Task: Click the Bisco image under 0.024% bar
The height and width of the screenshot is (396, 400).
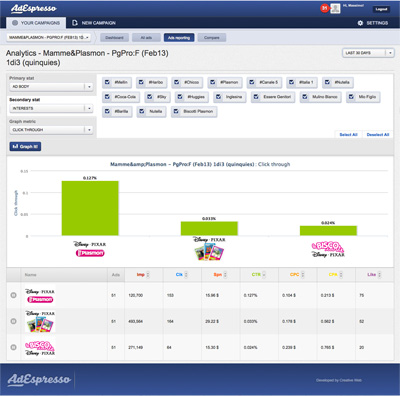Action: 328,250
